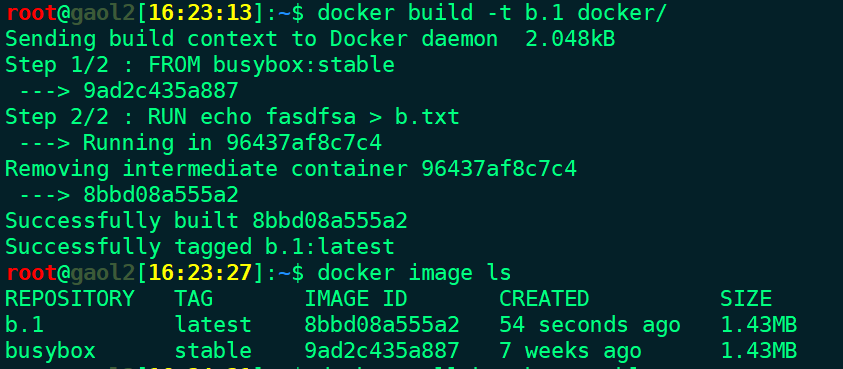Image resolution: width=843 pixels, height=369 pixels.
Task: Select the busybox repository name in table
Action: click(x=50, y=351)
